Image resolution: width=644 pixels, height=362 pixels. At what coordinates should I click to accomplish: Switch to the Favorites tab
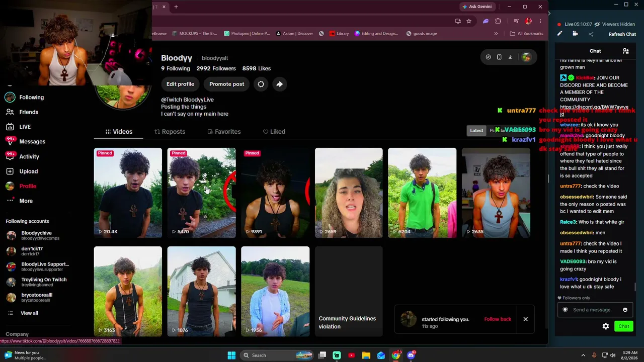[x=224, y=132]
